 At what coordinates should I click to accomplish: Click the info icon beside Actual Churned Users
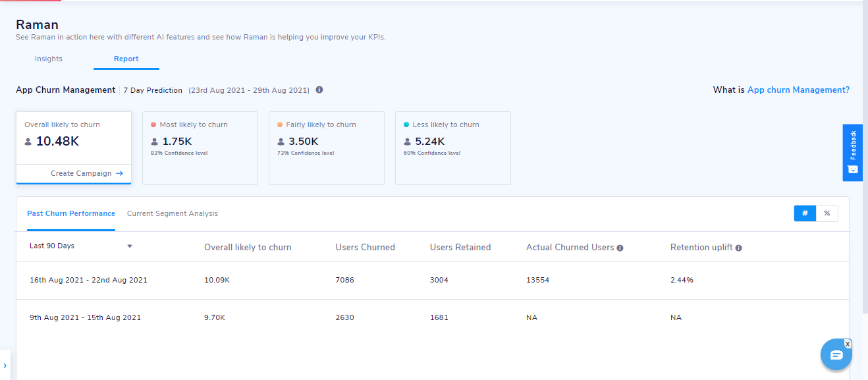click(x=620, y=248)
